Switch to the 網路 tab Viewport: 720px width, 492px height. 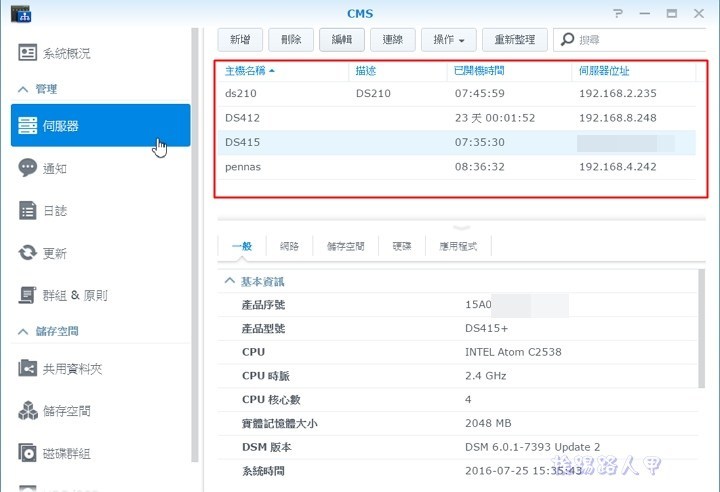pyautogui.click(x=291, y=246)
